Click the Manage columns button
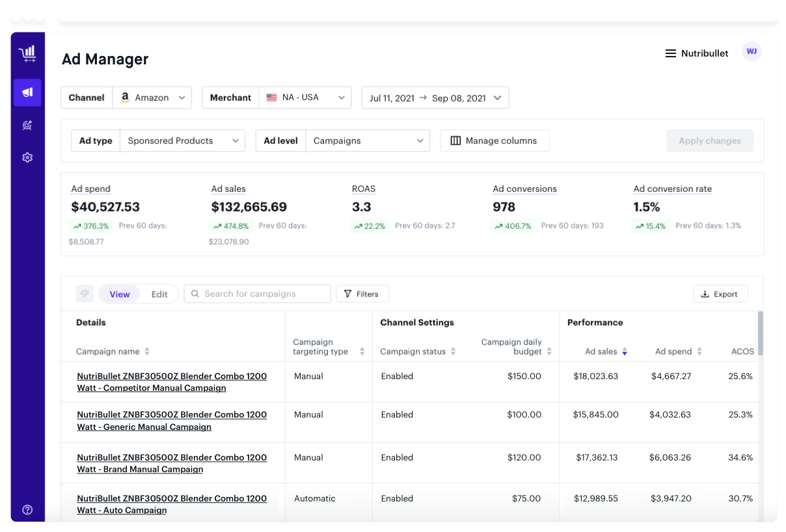This screenshot has height=532, width=786. click(495, 140)
